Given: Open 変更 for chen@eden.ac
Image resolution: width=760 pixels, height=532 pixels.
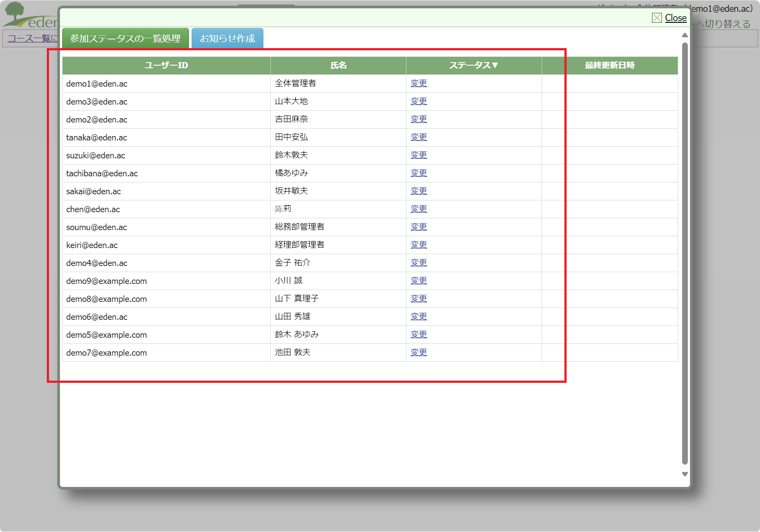Looking at the screenshot, I should pyautogui.click(x=418, y=209).
